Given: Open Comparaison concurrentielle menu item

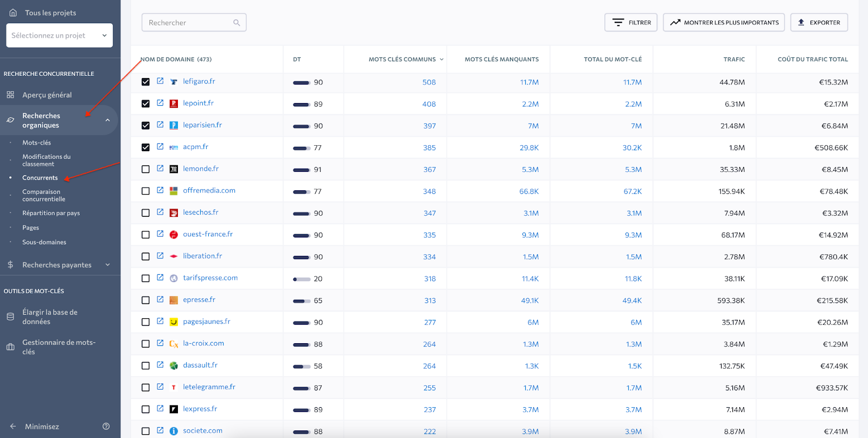Looking at the screenshot, I should 43,195.
